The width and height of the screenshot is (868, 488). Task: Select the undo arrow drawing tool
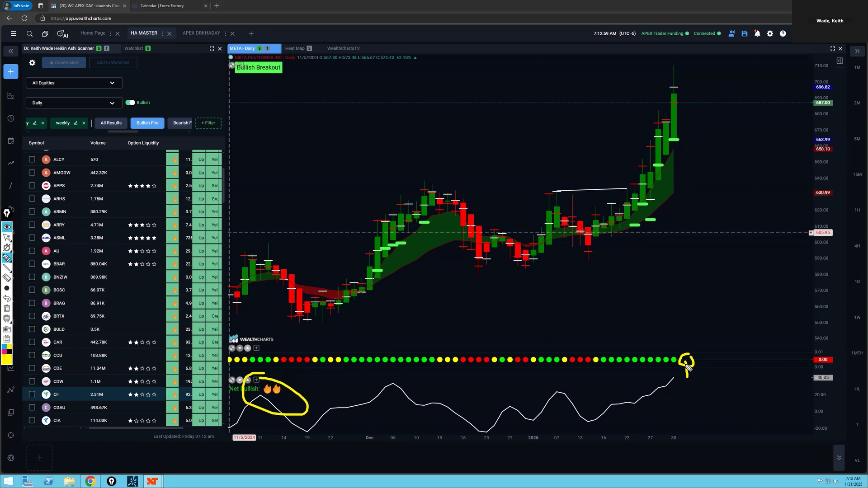click(x=7, y=298)
